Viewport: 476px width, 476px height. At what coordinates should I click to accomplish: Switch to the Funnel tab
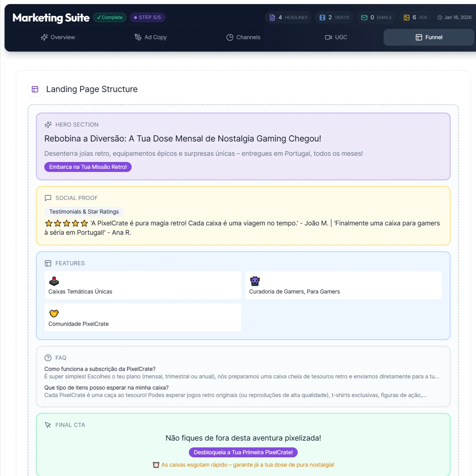(x=429, y=37)
